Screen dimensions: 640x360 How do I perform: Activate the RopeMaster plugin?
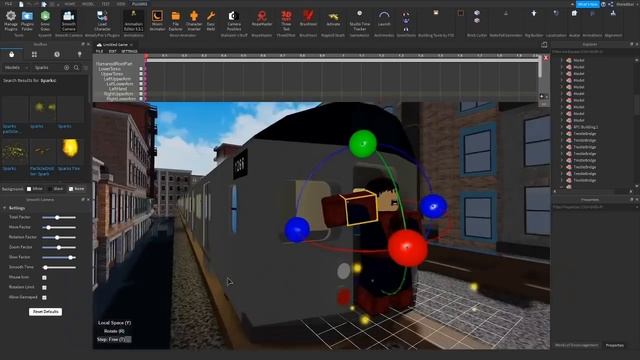tap(262, 19)
